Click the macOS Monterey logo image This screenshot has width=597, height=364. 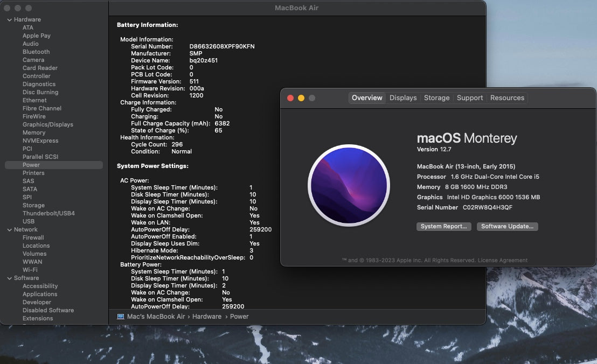[x=349, y=185]
